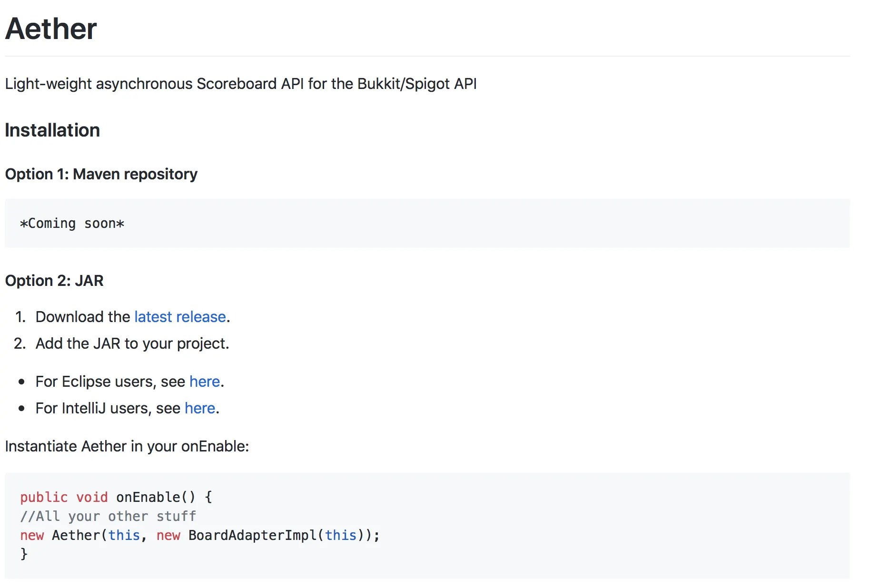Viewport: 870px width, 588px height.
Task: Click the Installation heading
Action: pyautogui.click(x=52, y=130)
